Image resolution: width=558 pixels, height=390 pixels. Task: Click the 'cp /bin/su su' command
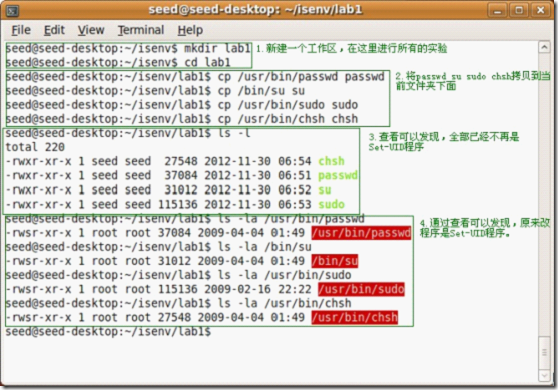click(261, 91)
